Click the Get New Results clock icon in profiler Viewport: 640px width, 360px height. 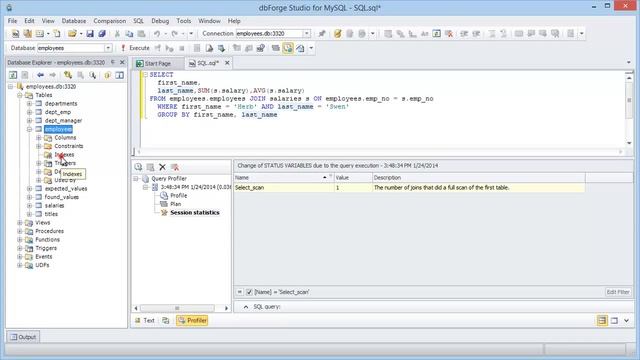[138, 167]
